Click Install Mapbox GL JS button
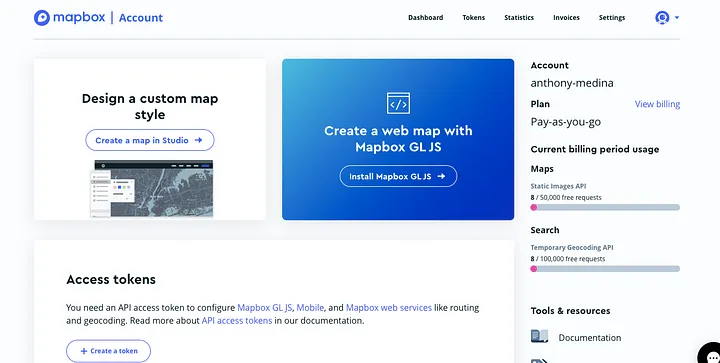720x363 pixels. tap(398, 176)
